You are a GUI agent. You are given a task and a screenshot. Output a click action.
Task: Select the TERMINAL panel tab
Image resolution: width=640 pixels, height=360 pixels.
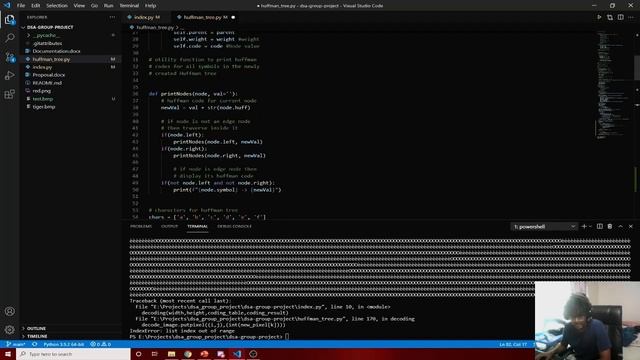click(198, 226)
